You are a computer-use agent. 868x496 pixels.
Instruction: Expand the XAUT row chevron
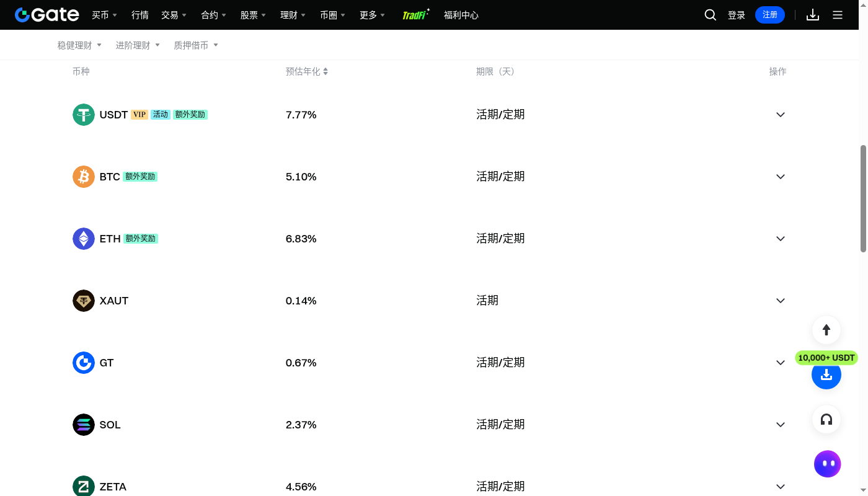tap(781, 301)
